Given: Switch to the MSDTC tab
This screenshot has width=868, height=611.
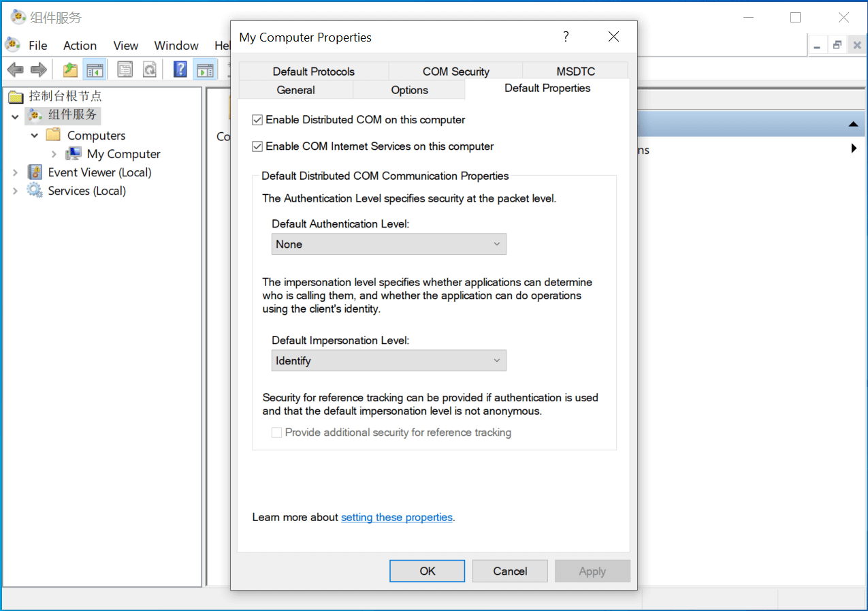Looking at the screenshot, I should click(x=575, y=72).
